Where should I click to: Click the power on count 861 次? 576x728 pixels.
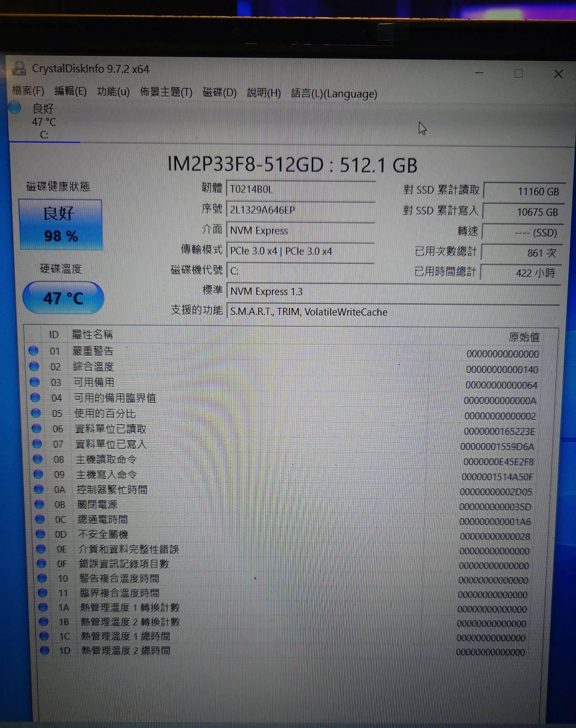(x=522, y=253)
